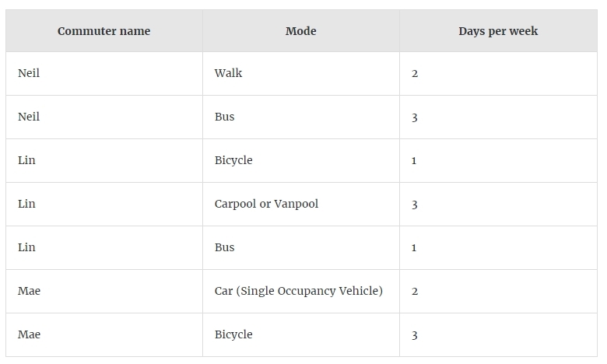This screenshot has width=607, height=364.
Task: Select Mae's Bicycle mode cell
Action: (x=301, y=334)
